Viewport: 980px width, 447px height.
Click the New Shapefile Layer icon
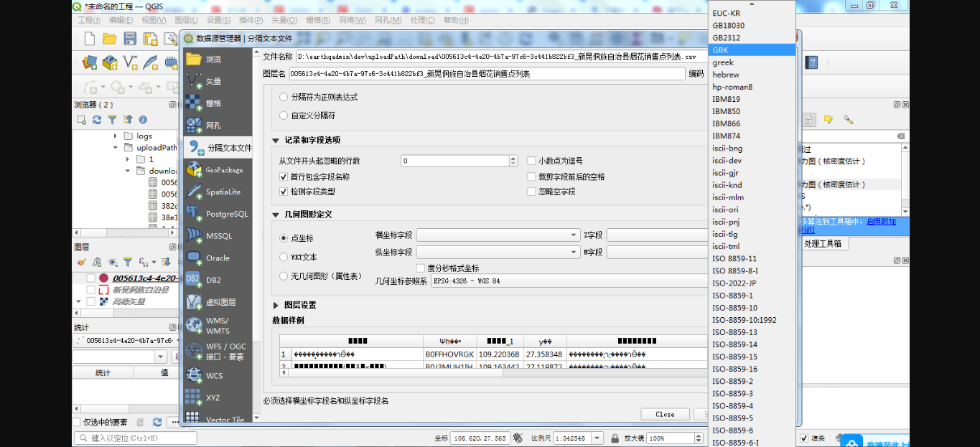131,63
